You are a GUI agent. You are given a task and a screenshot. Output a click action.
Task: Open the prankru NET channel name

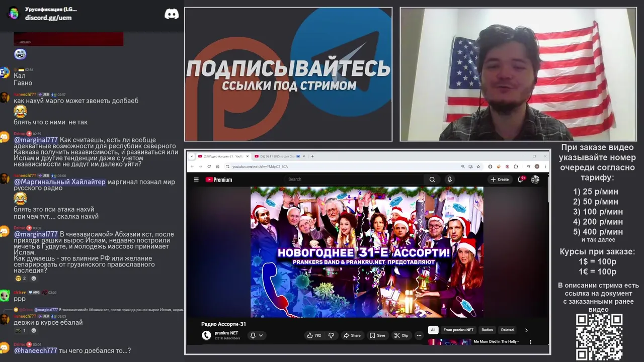point(226,333)
